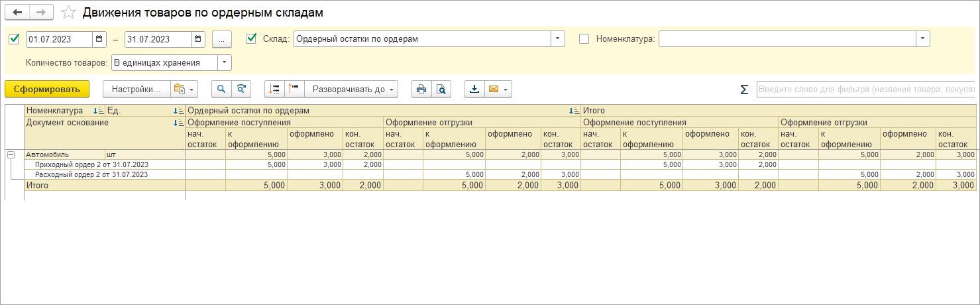Click the Номенклатура input field
The image size is (980, 305).
coord(787,39)
